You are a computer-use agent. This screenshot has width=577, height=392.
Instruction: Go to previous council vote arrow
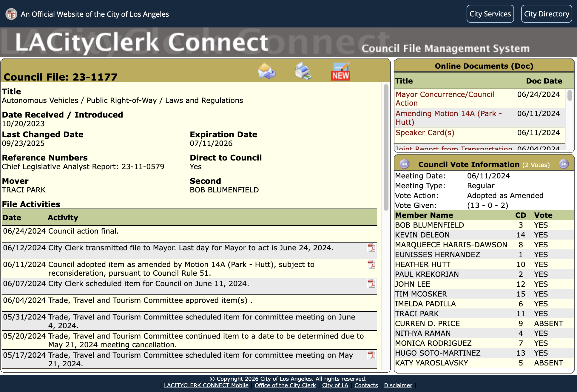point(404,164)
